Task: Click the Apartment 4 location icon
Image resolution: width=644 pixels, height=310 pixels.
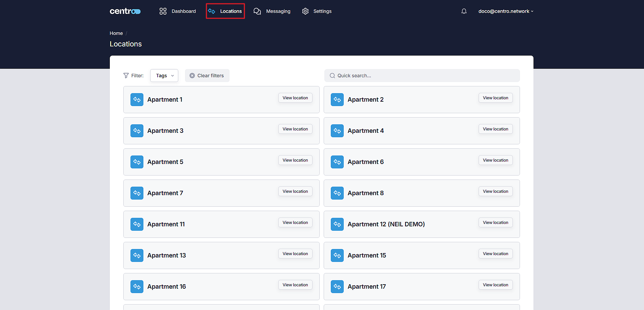Action: [x=337, y=131]
